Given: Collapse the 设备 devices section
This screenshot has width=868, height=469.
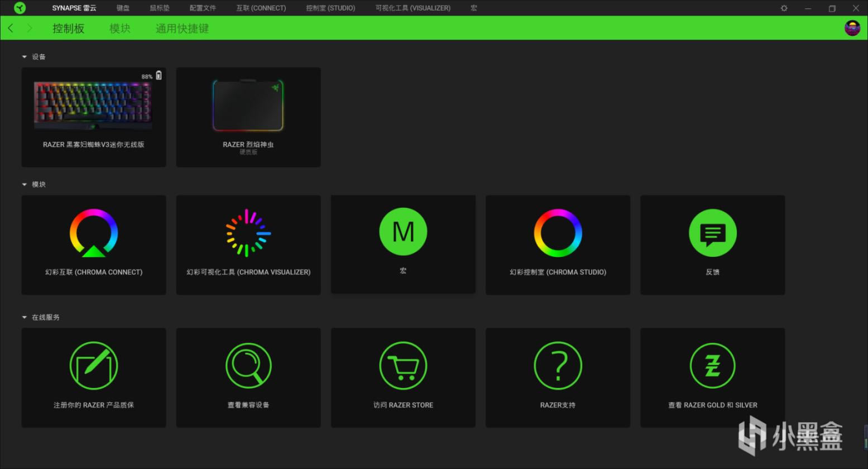Looking at the screenshot, I should [25, 57].
